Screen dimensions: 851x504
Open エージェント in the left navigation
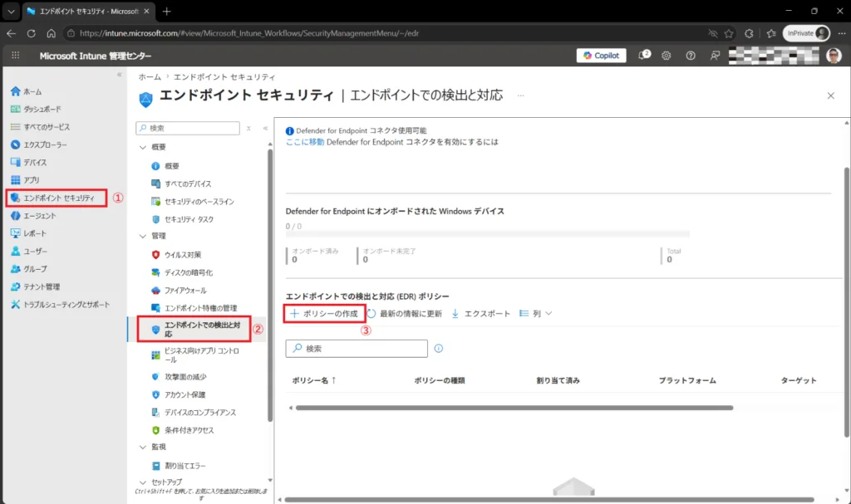[33, 215]
